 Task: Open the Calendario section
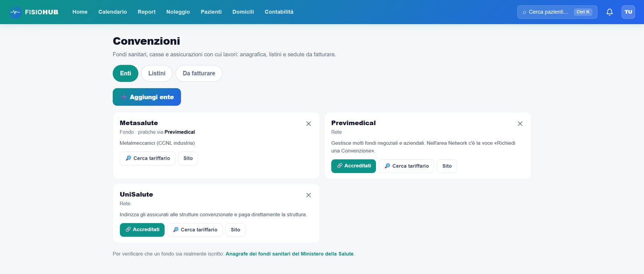[113, 12]
